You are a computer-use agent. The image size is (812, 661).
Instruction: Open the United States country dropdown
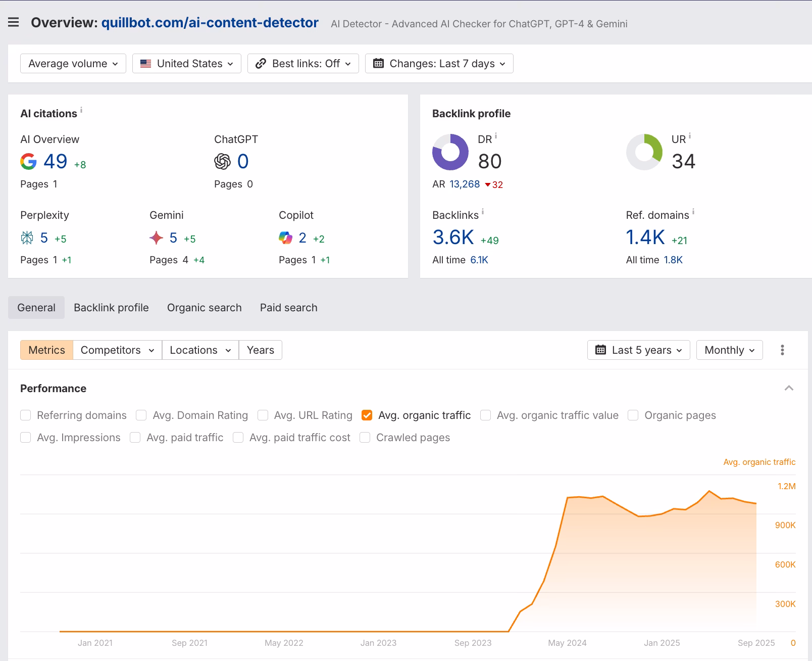pyautogui.click(x=187, y=64)
